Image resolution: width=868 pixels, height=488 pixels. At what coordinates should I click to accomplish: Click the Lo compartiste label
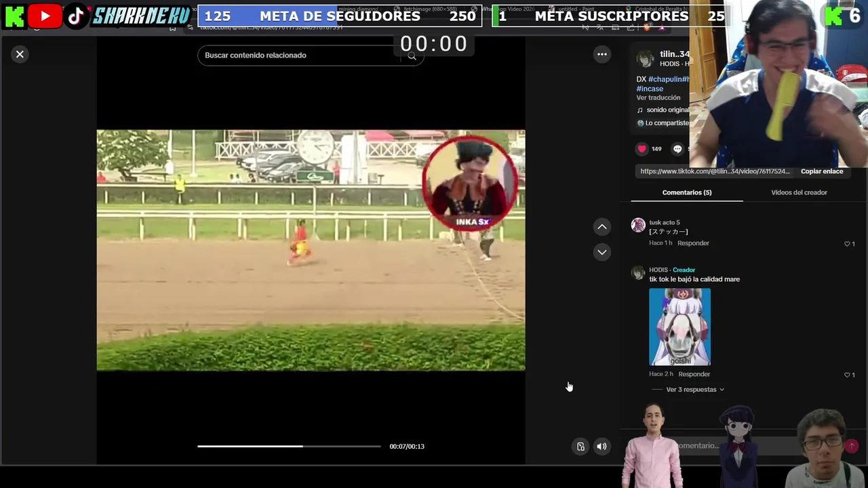click(x=667, y=123)
